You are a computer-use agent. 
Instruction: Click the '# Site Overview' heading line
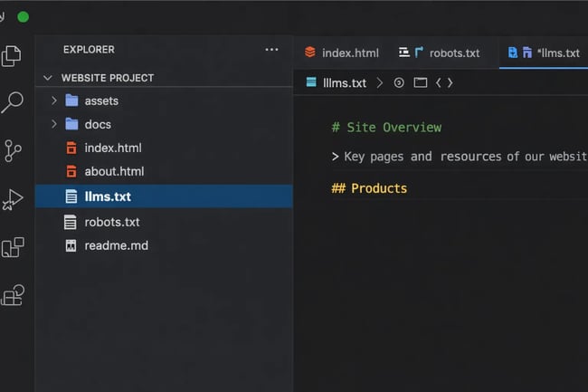[x=386, y=128]
